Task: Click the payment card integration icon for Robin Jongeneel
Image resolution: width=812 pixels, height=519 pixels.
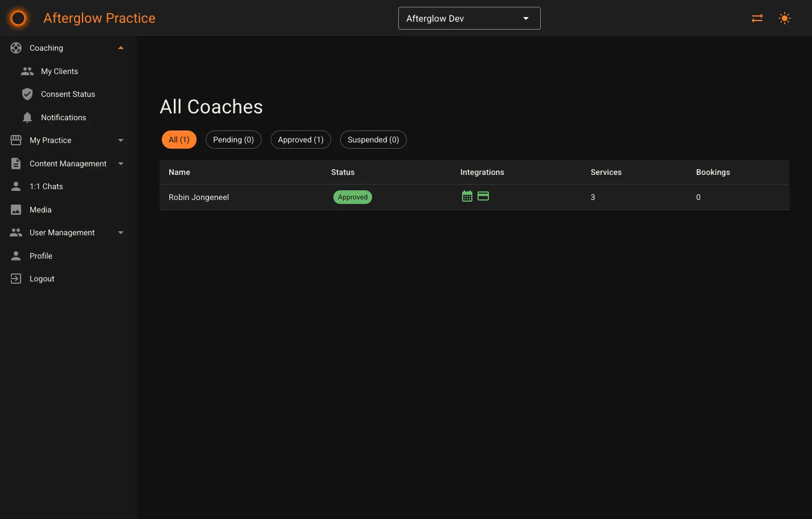Action: [x=483, y=195]
